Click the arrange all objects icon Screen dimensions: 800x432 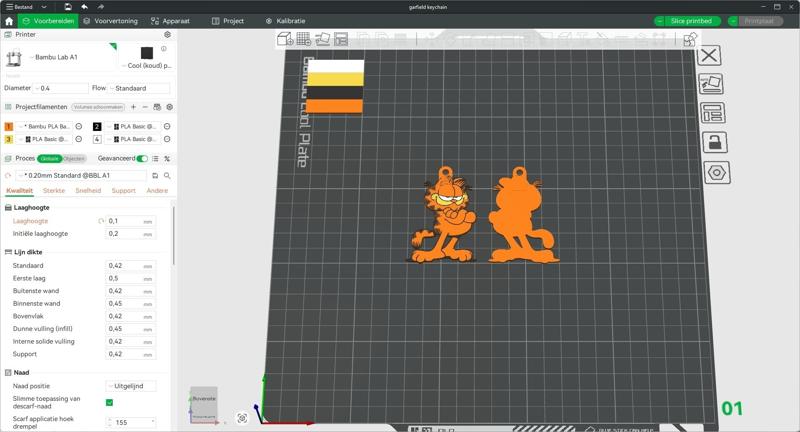coord(341,39)
